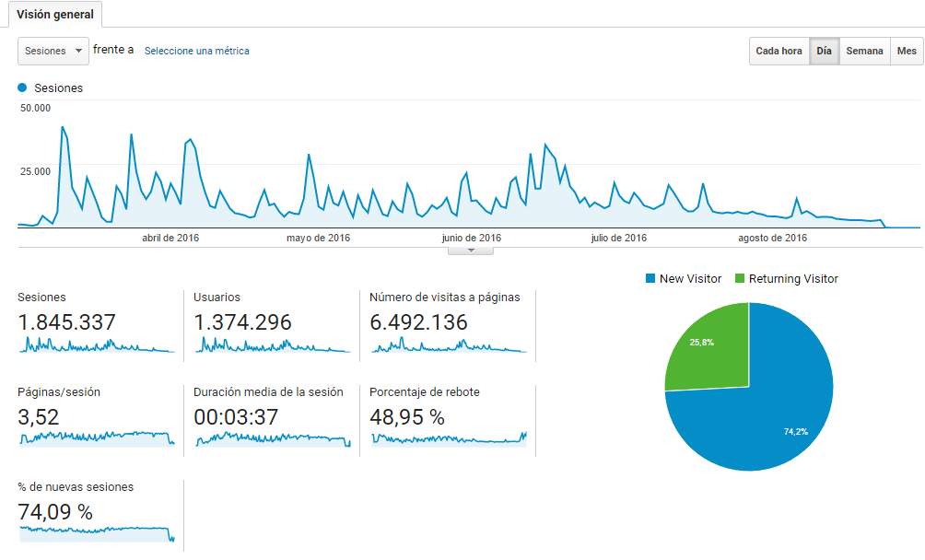Image resolution: width=925 pixels, height=560 pixels.
Task: Click 'Número de visitas a páginas' sparkline
Action: pos(448,345)
